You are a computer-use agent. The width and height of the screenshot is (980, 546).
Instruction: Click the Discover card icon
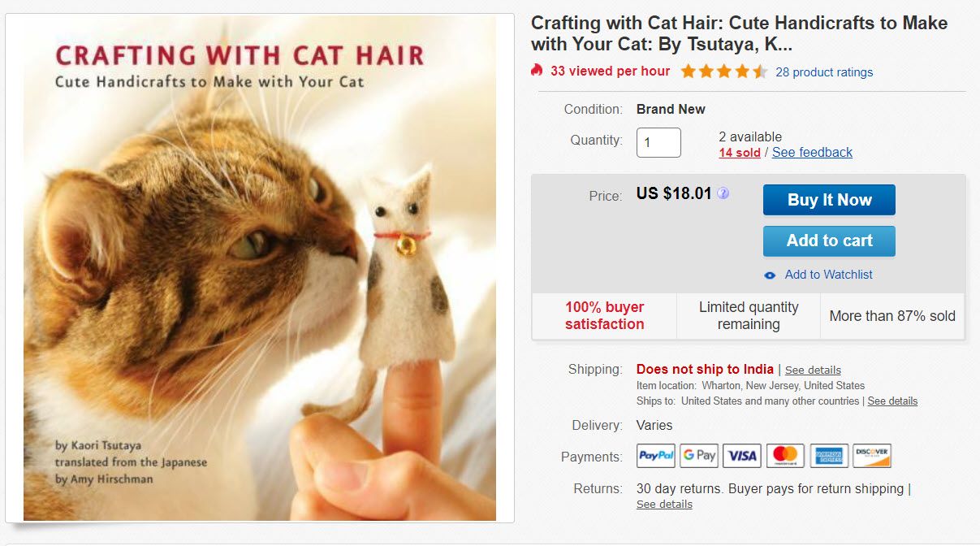tap(872, 456)
